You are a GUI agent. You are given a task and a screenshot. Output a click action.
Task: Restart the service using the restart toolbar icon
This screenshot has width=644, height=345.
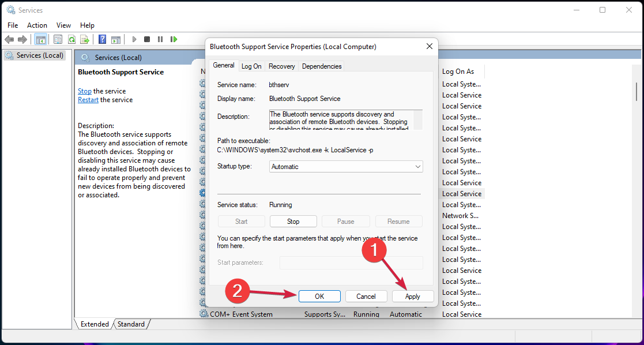174,39
